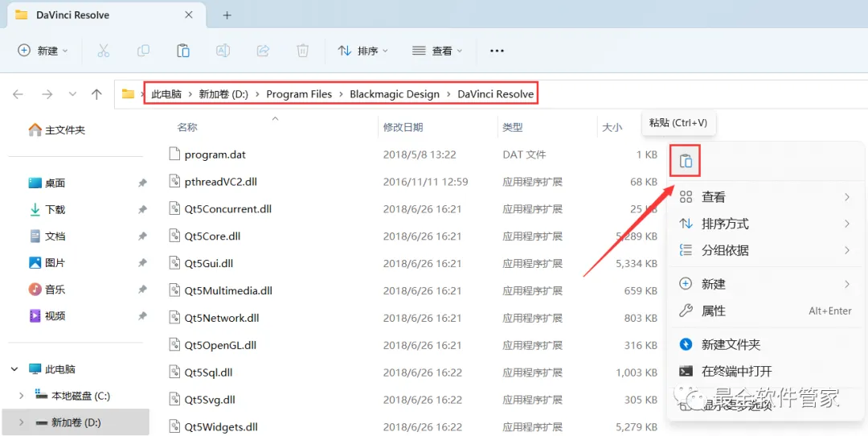
Task: Open 分组依据 submenu in context menu
Action: coord(765,250)
